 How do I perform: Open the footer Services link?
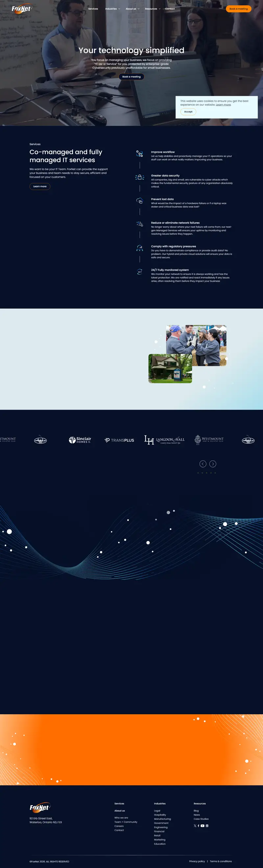click(119, 803)
